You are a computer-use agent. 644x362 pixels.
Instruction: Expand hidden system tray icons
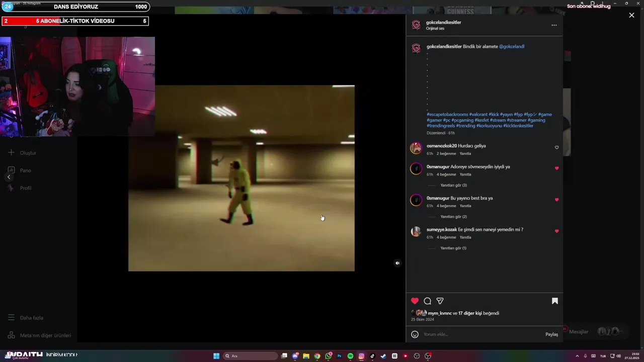click(577, 356)
